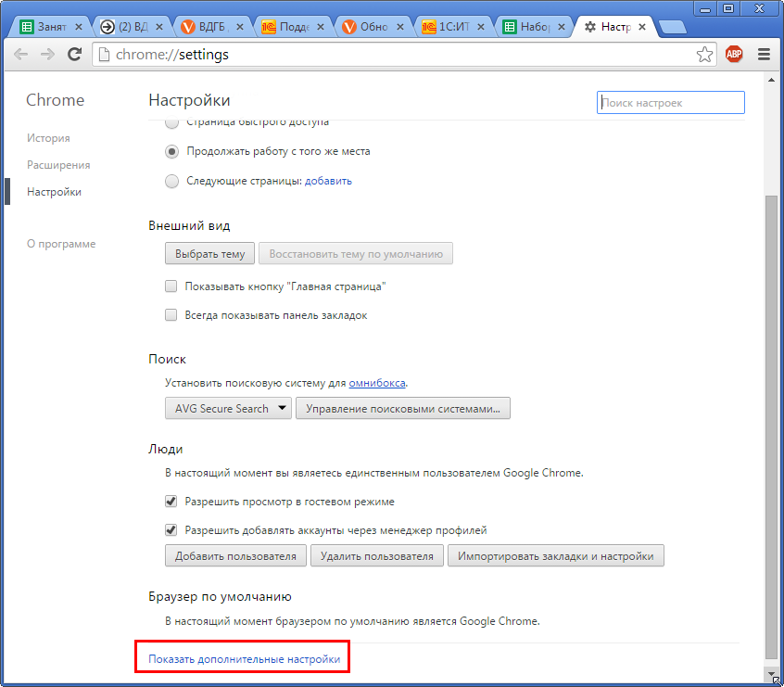Close the 'Обно' tab
This screenshot has height=687, width=784.
pos(400,27)
